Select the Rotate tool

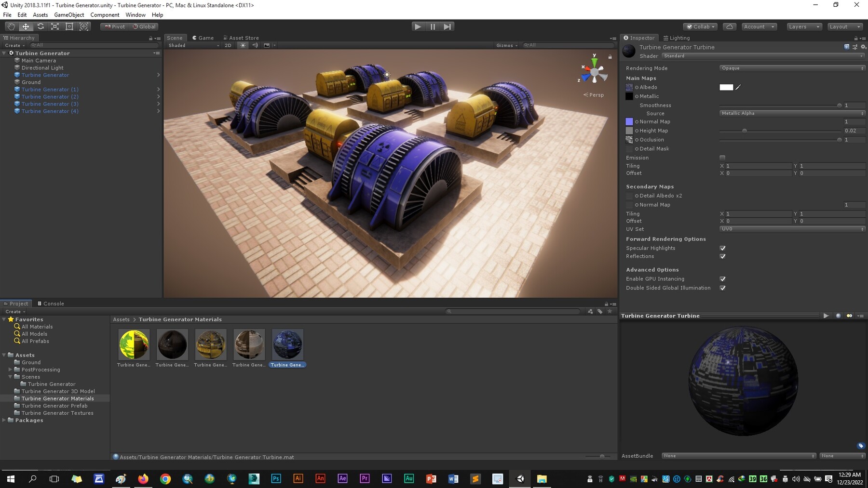click(41, 26)
